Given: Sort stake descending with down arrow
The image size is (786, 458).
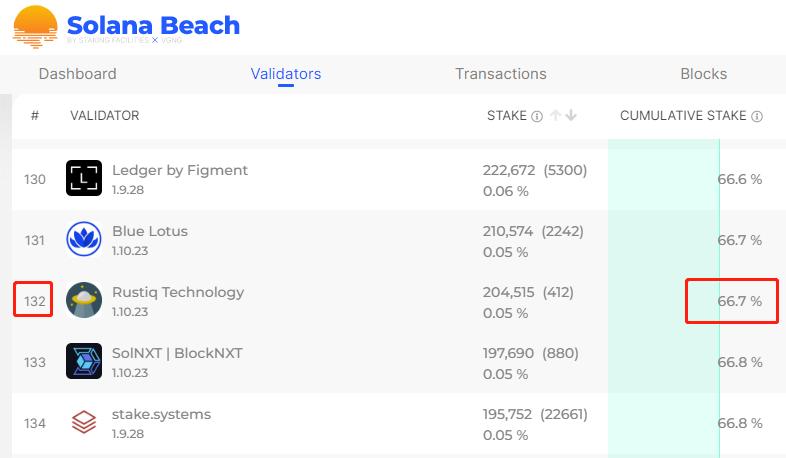Looking at the screenshot, I should [571, 116].
